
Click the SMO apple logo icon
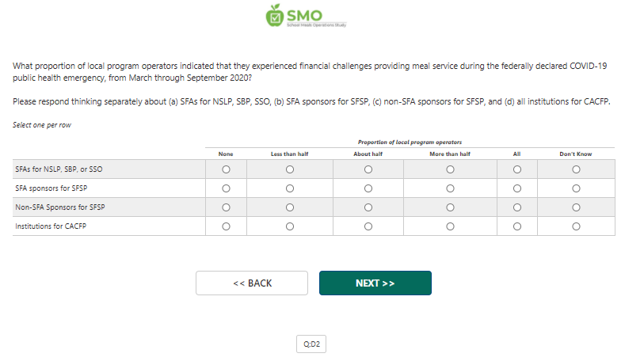[275, 15]
